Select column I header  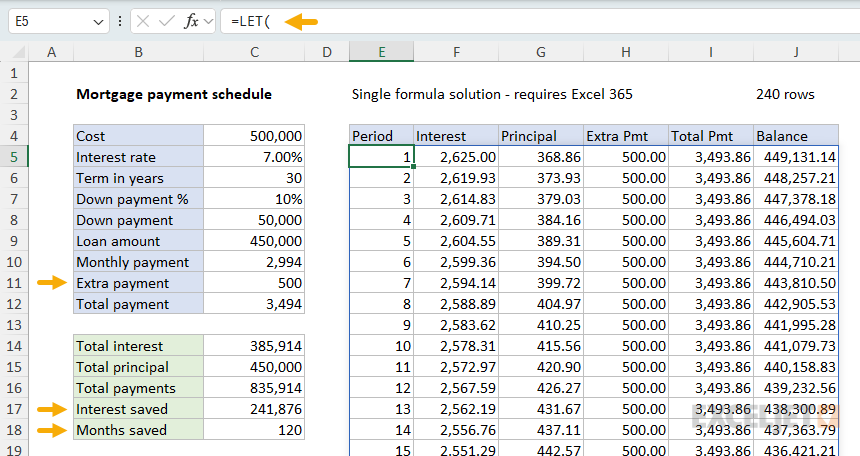(x=711, y=52)
